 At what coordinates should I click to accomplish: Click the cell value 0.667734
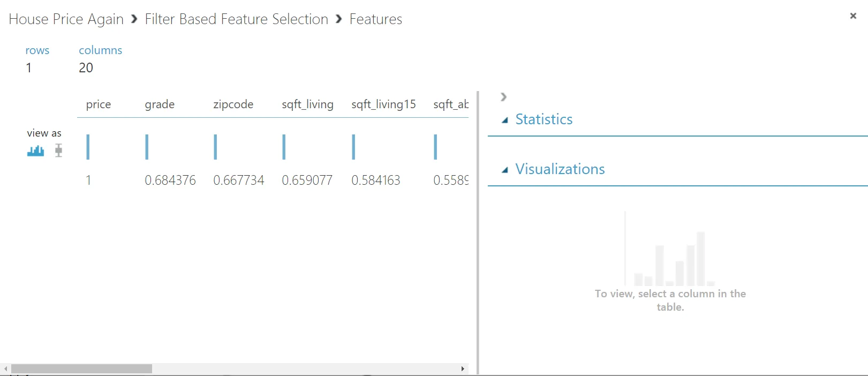click(x=239, y=181)
